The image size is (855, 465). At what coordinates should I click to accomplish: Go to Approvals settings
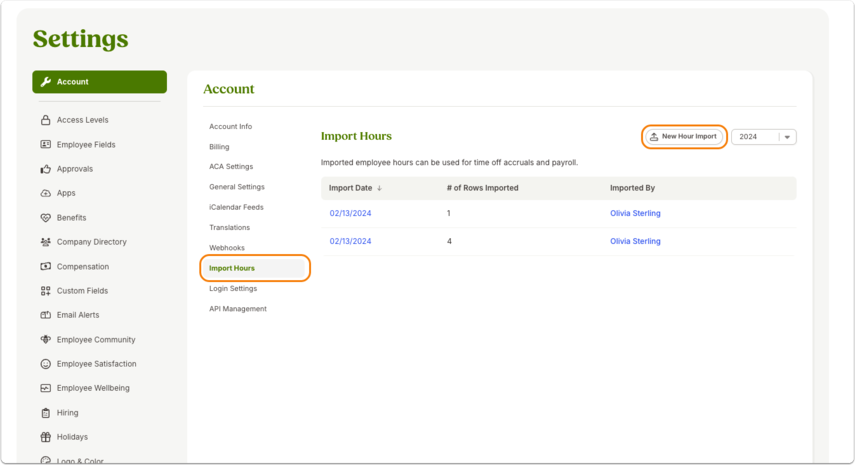tap(75, 169)
